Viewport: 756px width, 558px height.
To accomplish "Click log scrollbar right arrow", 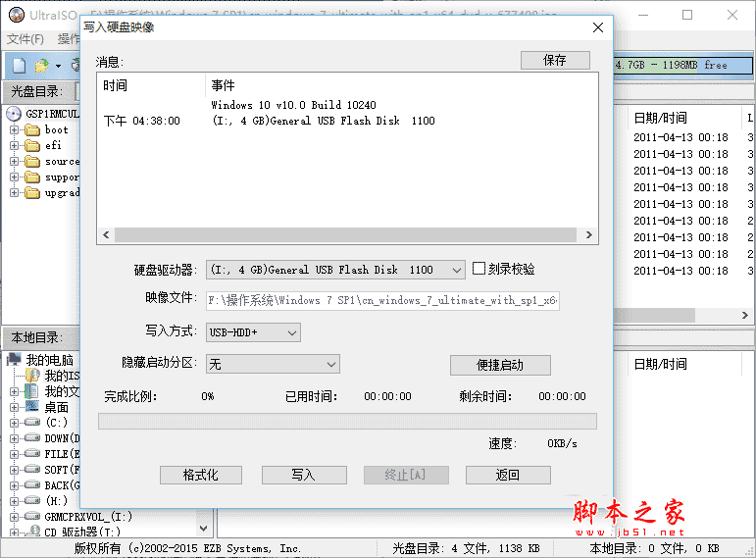I will coord(588,235).
